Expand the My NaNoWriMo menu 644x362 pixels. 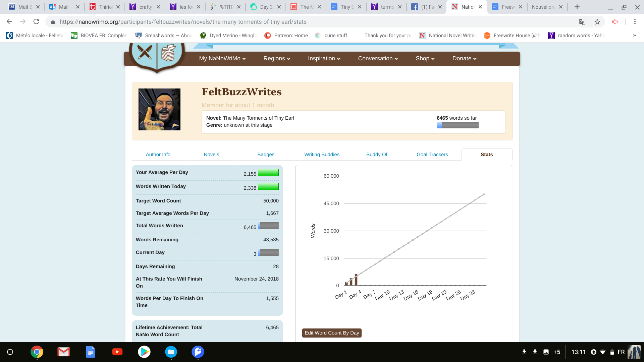click(222, 59)
